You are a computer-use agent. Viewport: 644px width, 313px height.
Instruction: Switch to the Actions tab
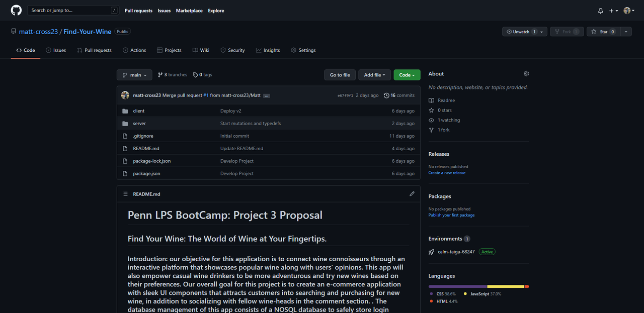click(x=134, y=50)
